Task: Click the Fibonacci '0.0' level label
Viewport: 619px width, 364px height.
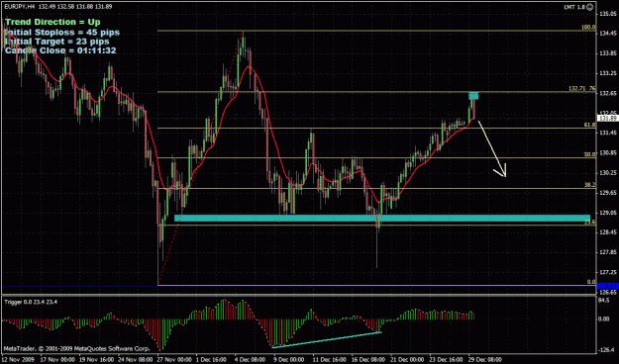Action: pos(591,282)
